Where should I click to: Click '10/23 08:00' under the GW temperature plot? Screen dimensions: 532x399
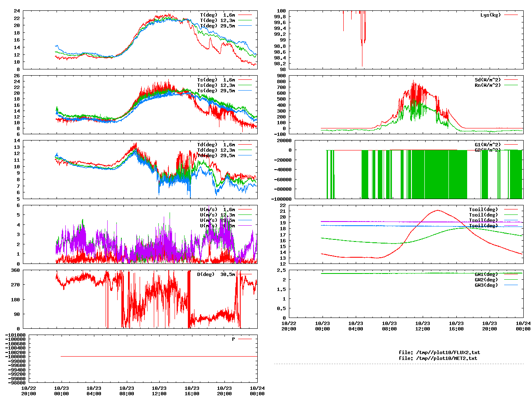click(x=389, y=326)
